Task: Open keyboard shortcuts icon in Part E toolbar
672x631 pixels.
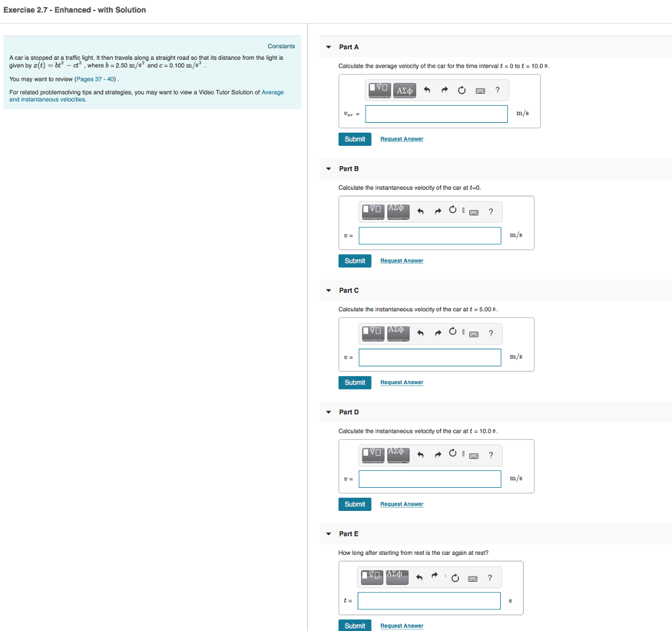Action: click(472, 577)
